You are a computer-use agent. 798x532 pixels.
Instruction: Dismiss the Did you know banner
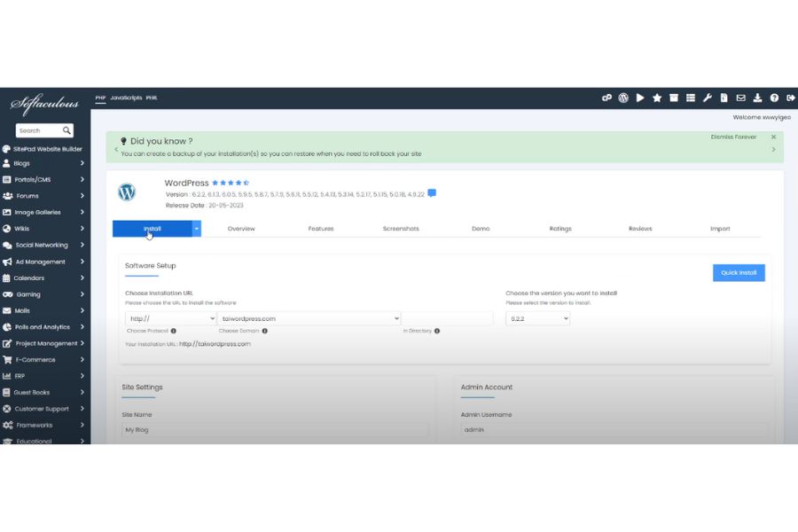(773, 137)
